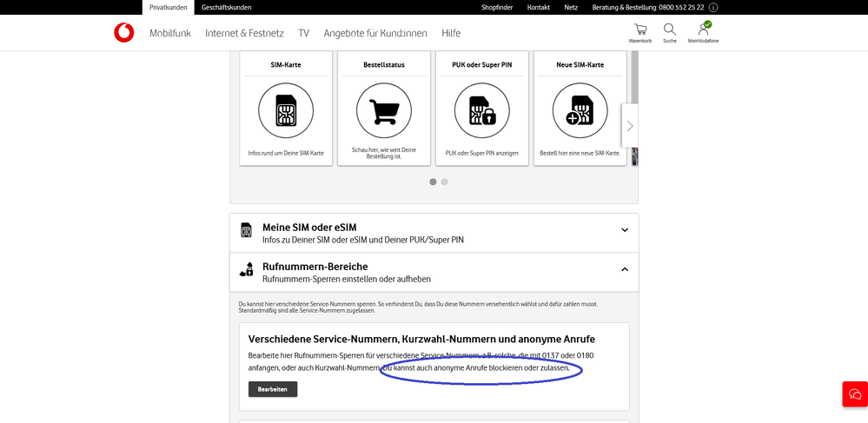Expand the Meine SIM oder eSIM section
The width and height of the screenshot is (868, 423).
click(x=625, y=230)
